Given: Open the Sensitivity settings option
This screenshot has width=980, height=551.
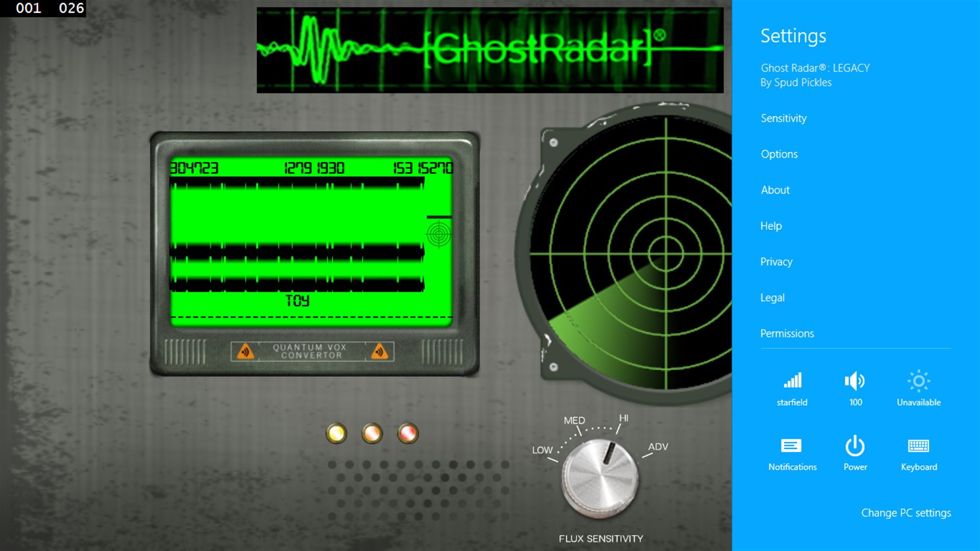Looking at the screenshot, I should point(783,118).
